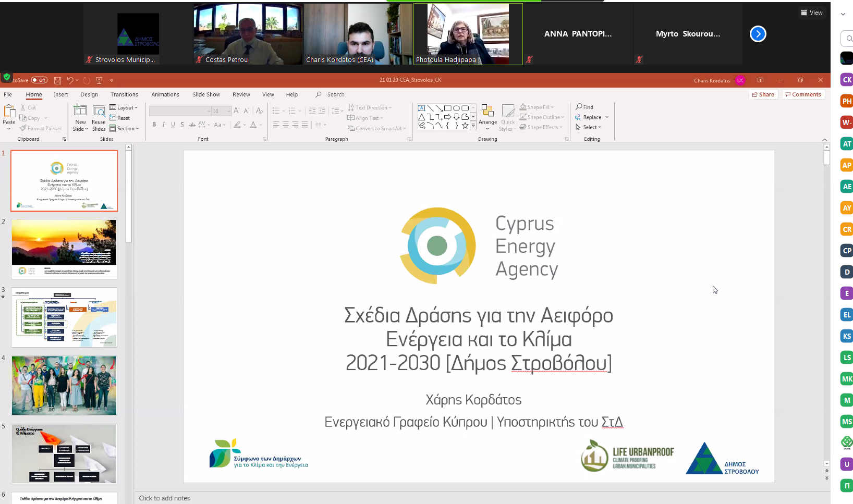Screen dimensions: 853x504
Task: Select the Oval shape in gallery
Action: tap(456, 108)
